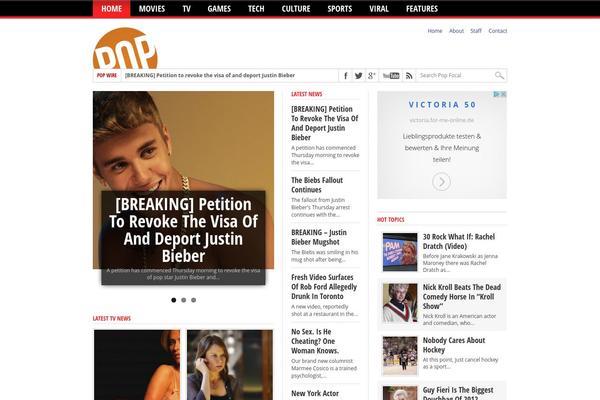
Task: Open the YouTube channel icon
Action: tap(391, 75)
